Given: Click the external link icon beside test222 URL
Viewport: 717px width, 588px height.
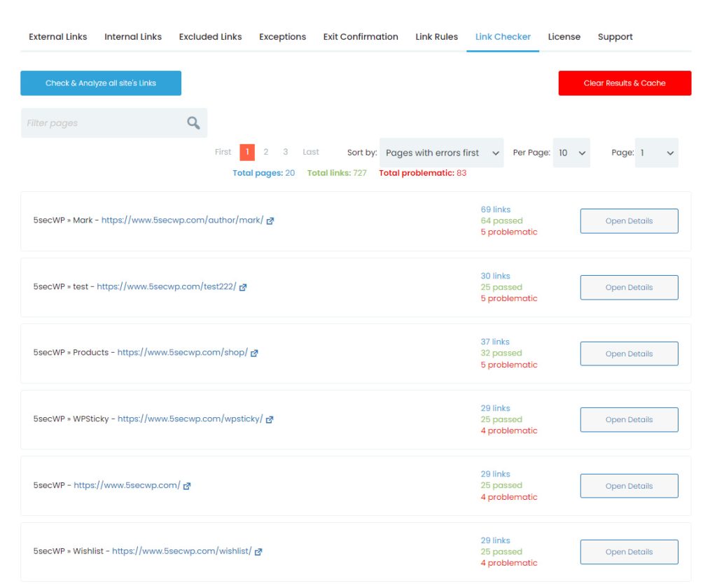Looking at the screenshot, I should point(244,286).
